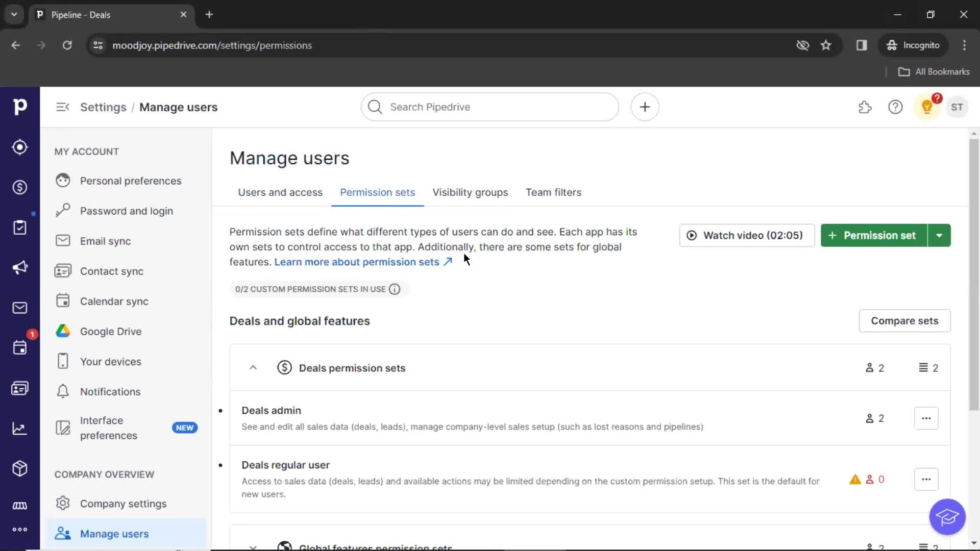Open the dropdown arrow next to Permission set button
Image resolution: width=980 pixels, height=551 pixels.
(x=939, y=235)
